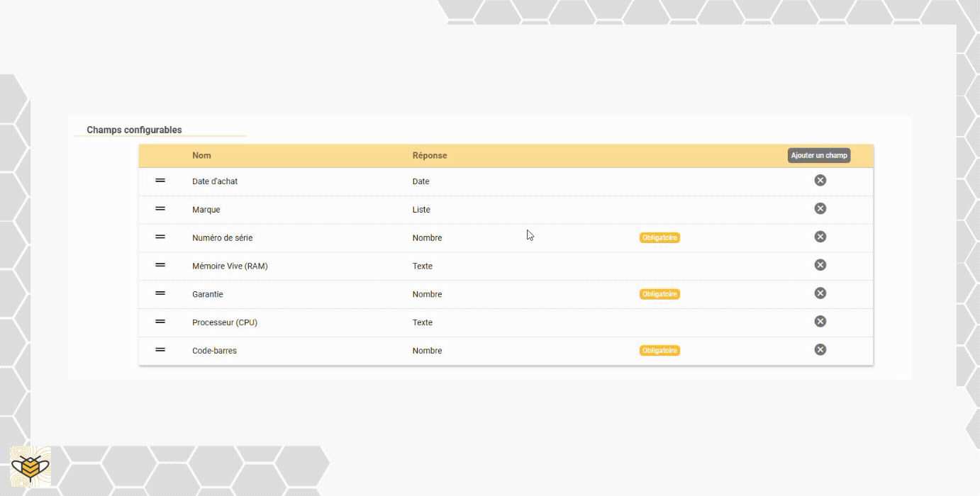Screen dimensions: 980x496
Task: Remove the Date d'achat field
Action: click(x=820, y=180)
